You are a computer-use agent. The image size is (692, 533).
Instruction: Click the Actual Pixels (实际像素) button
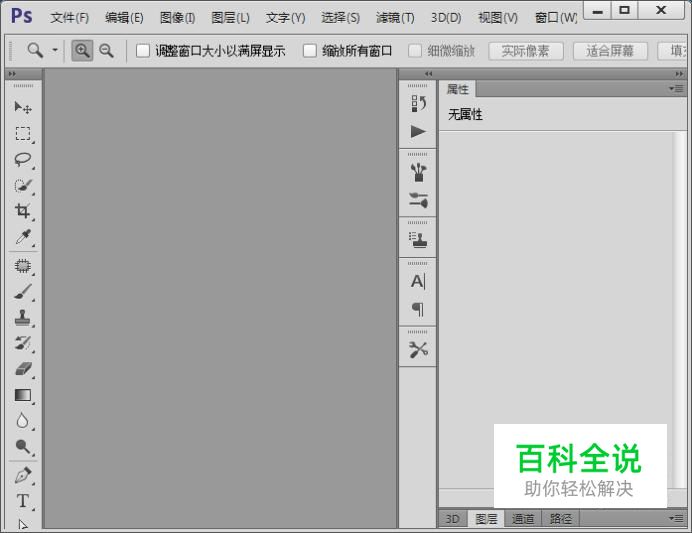point(526,51)
